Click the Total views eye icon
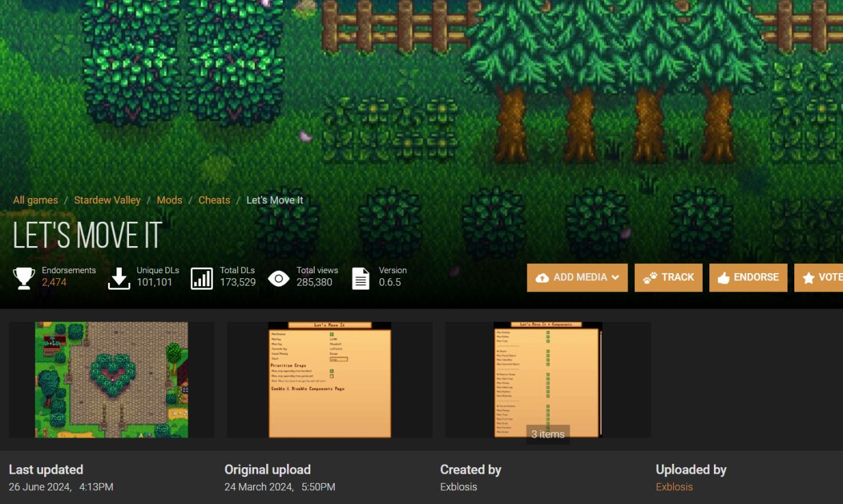The height and width of the screenshot is (504, 843). click(x=279, y=278)
